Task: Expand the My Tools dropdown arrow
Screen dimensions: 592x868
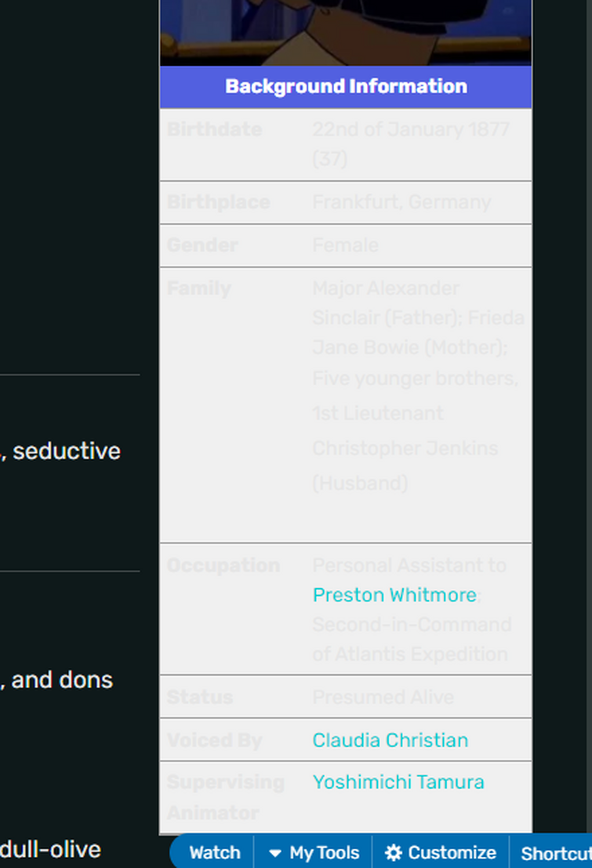Action: [274, 853]
